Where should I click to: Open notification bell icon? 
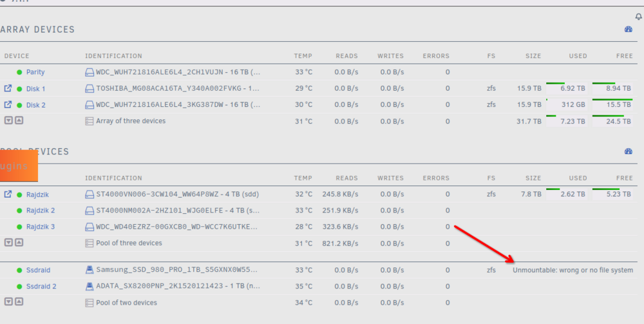tap(638, 17)
